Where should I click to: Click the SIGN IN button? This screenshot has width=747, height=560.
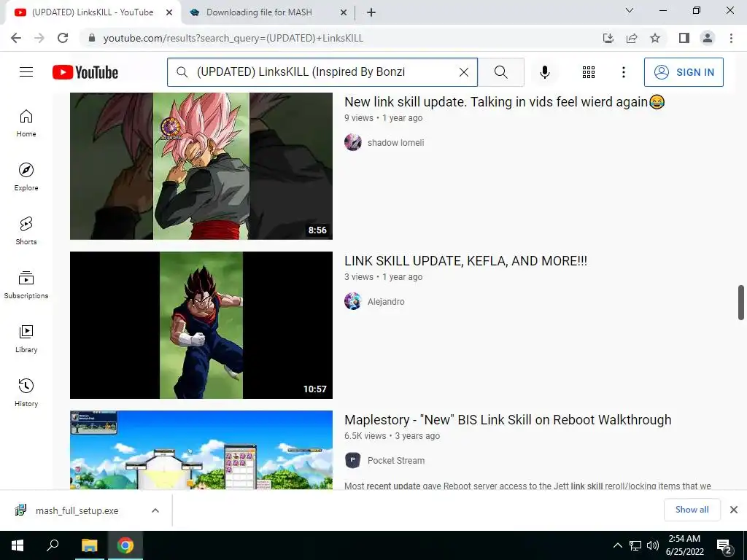(x=684, y=72)
